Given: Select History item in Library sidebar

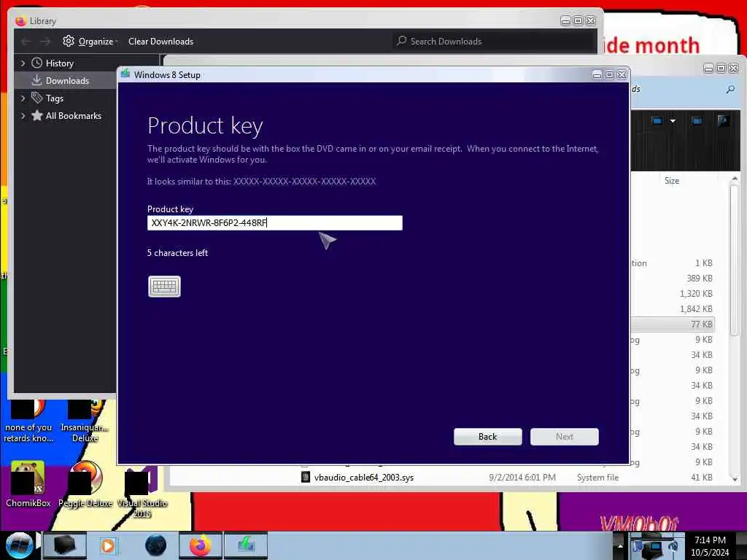Looking at the screenshot, I should click(59, 63).
